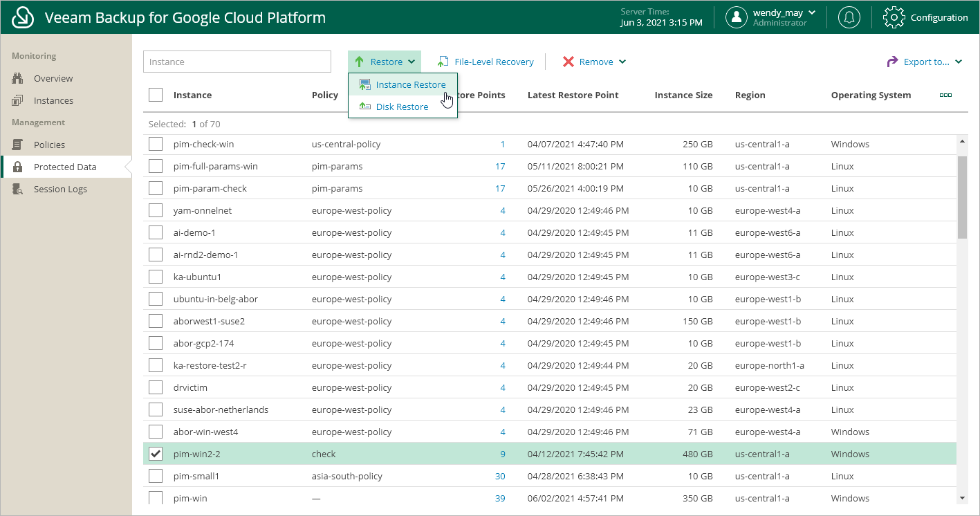This screenshot has height=516, width=980.
Task: Sort by Instance Size column header
Action: point(683,95)
